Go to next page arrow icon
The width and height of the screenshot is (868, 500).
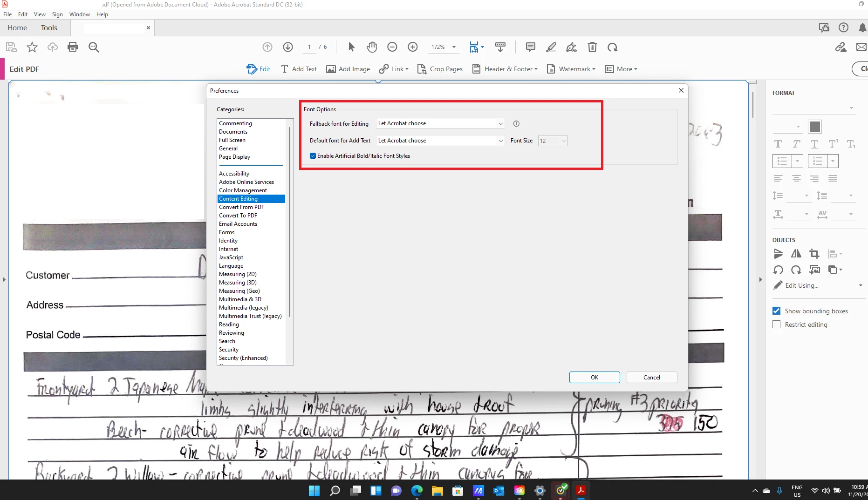click(288, 47)
